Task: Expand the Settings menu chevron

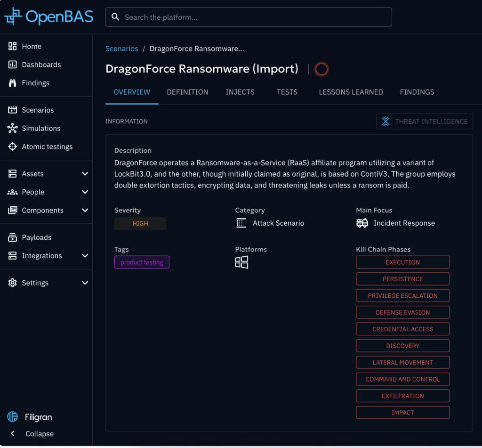Action: click(85, 283)
